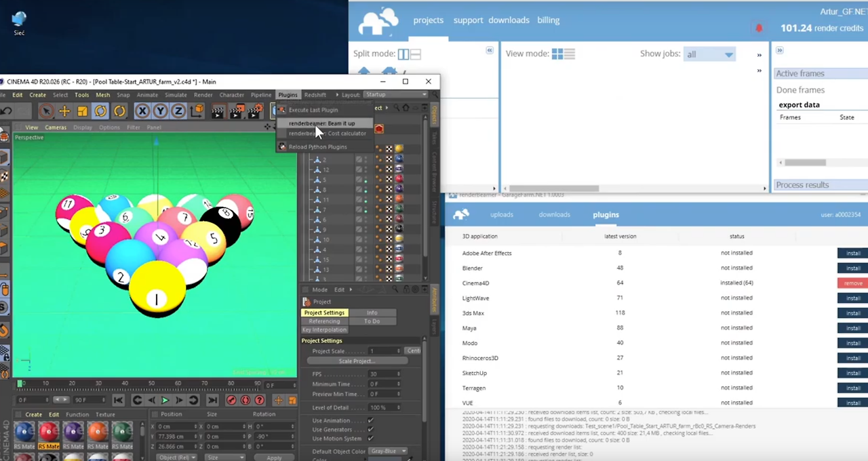Select renderbeamer: Cost calculator
The width and height of the screenshot is (868, 461).
[325, 134]
